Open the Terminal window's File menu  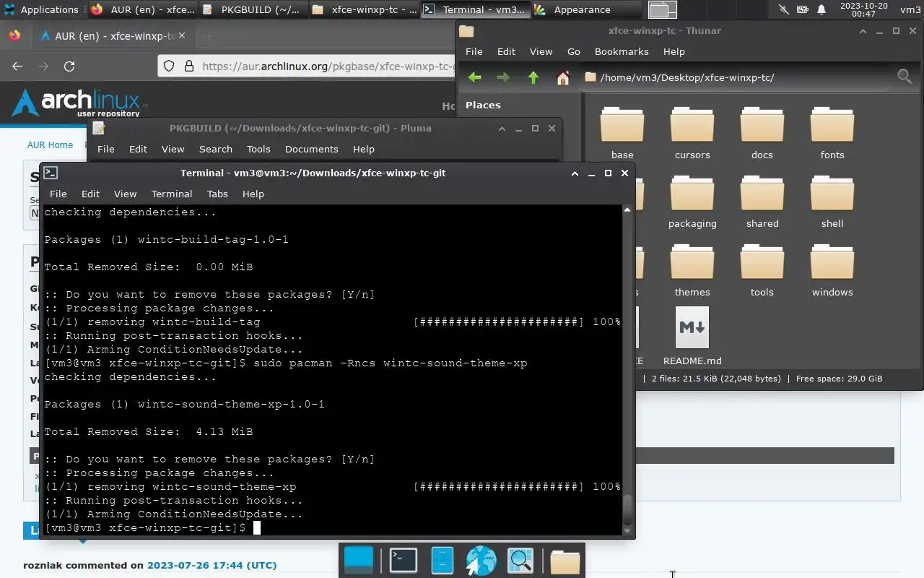[58, 194]
